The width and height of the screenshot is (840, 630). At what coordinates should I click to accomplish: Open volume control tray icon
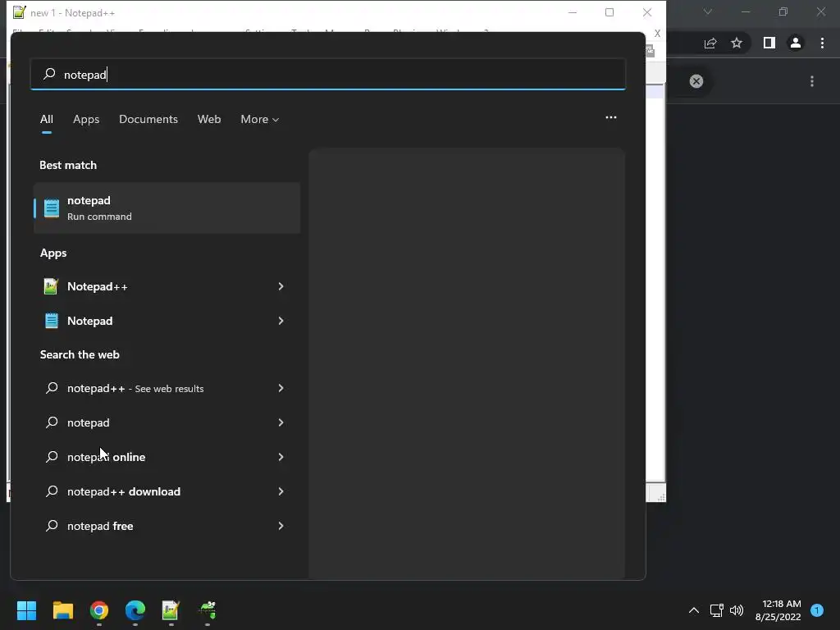[737, 610]
